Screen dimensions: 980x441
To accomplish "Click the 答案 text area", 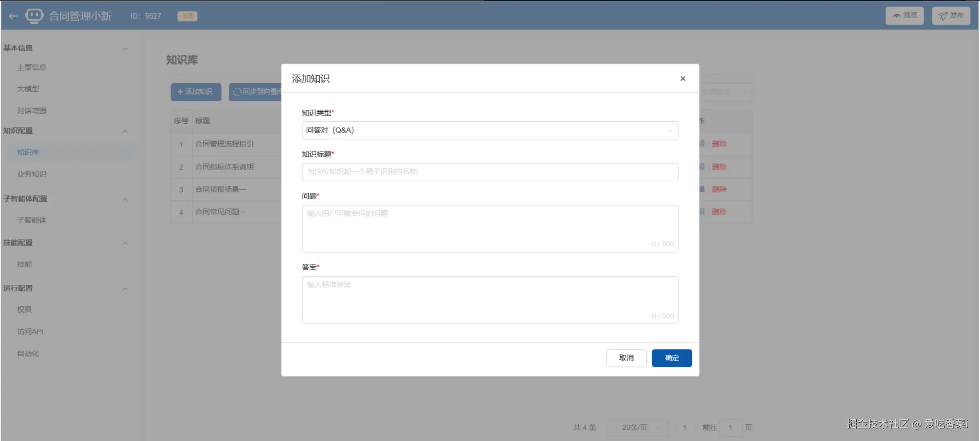I will point(490,299).
